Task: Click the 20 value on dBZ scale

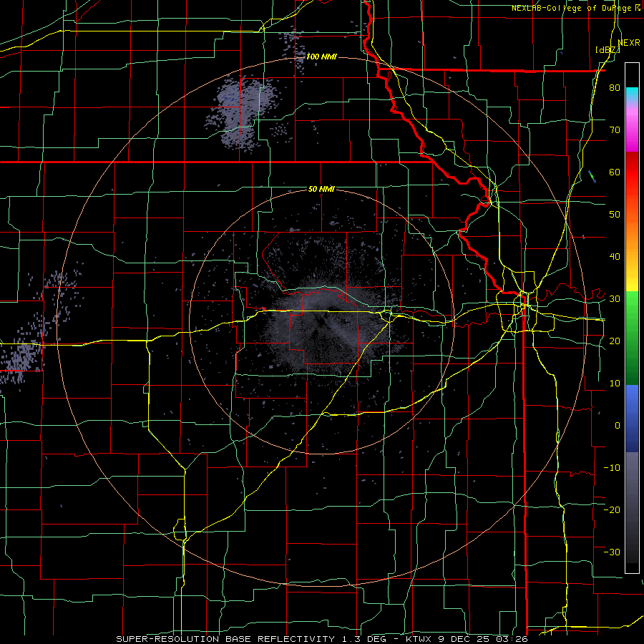Action: (615, 341)
